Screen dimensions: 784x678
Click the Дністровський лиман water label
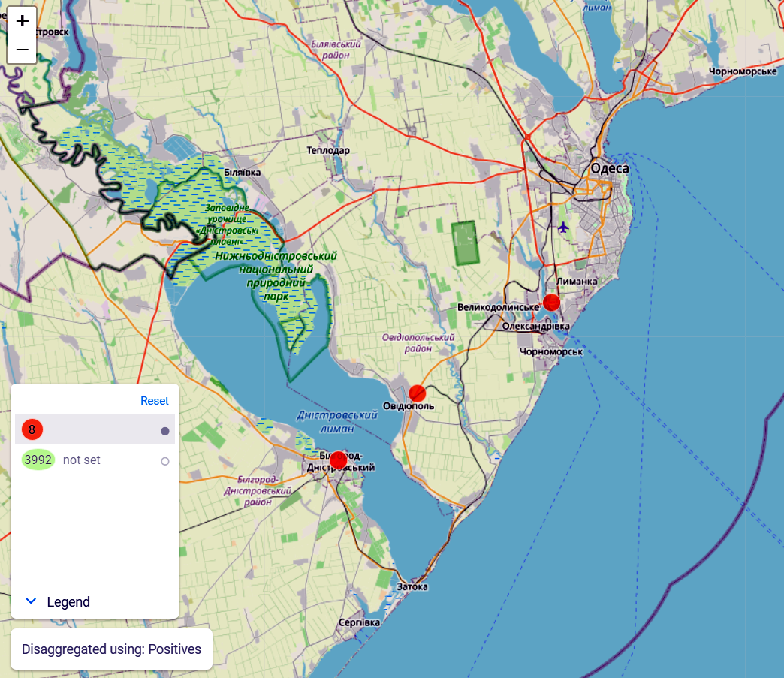pos(337,422)
